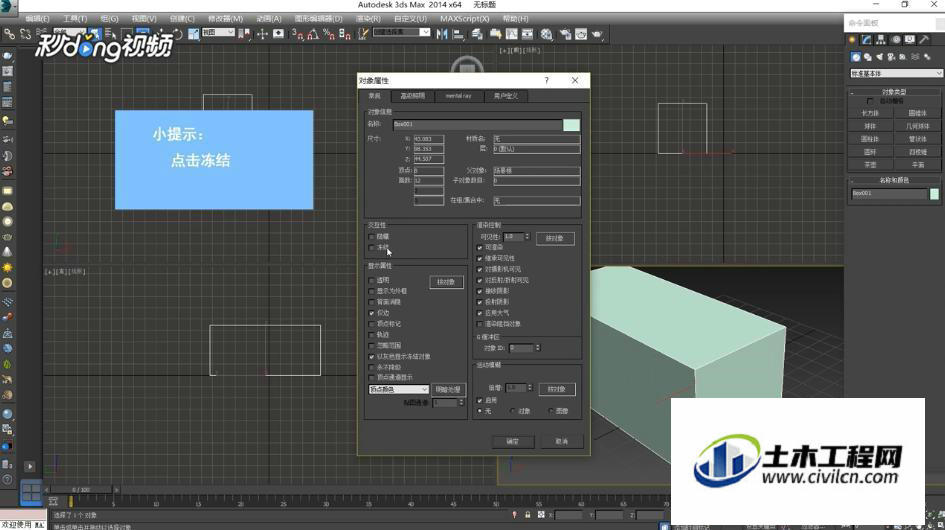The width and height of the screenshot is (945, 530).
Task: Cancel the dialog with 取消 button
Action: click(x=562, y=441)
